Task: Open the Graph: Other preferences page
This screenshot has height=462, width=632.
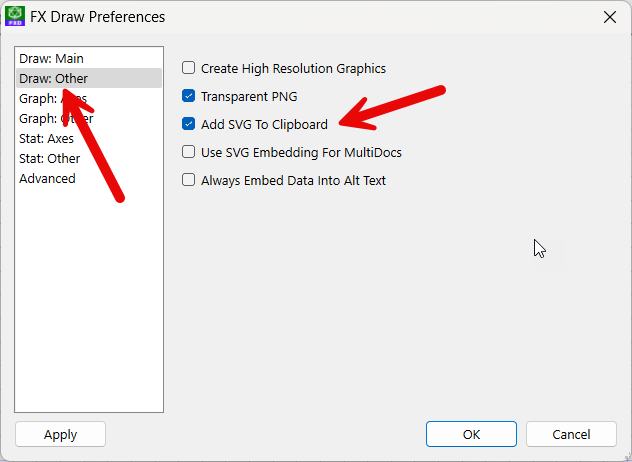Action: point(89,119)
